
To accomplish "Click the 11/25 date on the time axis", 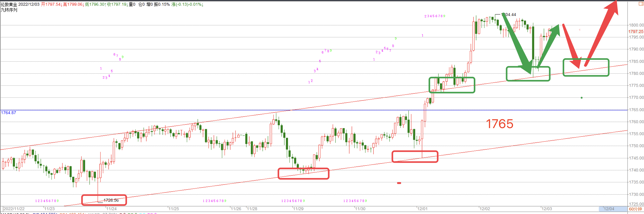I will (174, 209).
